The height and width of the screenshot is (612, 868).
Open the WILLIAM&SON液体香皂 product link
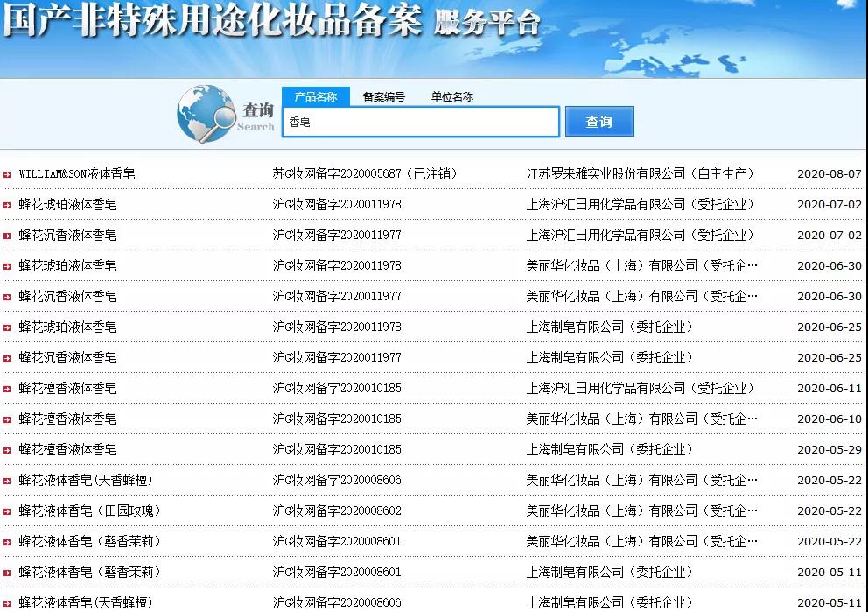pyautogui.click(x=77, y=174)
